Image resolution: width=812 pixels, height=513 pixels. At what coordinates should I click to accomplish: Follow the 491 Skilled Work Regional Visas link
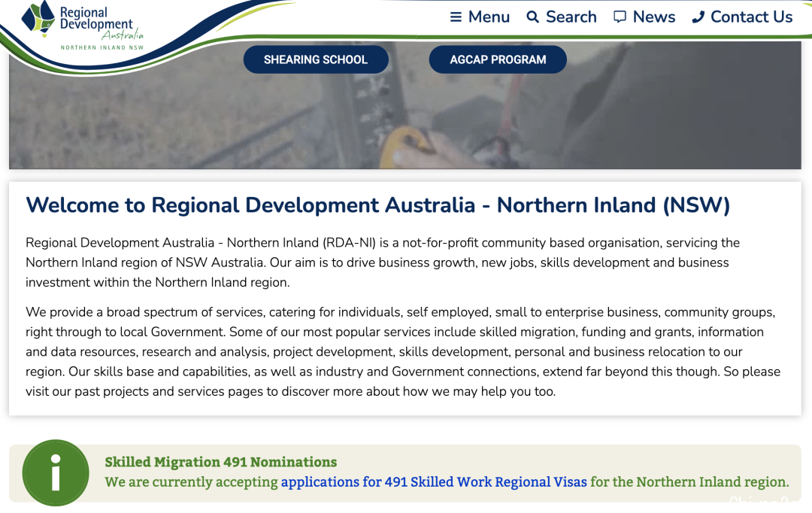point(434,482)
